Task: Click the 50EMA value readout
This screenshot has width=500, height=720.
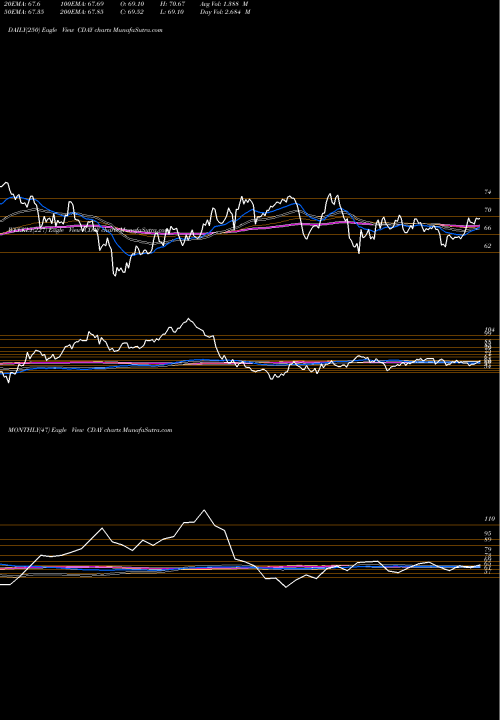Action: [x=22, y=12]
